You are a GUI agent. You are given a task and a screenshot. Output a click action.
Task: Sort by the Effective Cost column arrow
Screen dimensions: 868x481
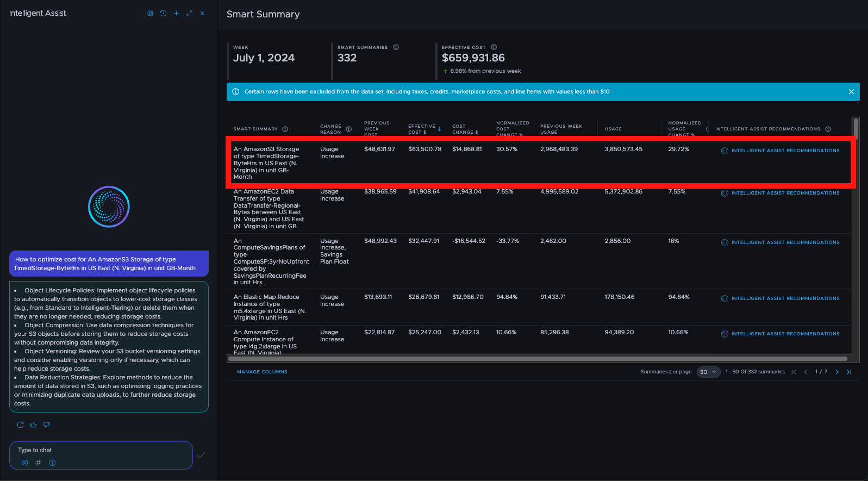[439, 129]
